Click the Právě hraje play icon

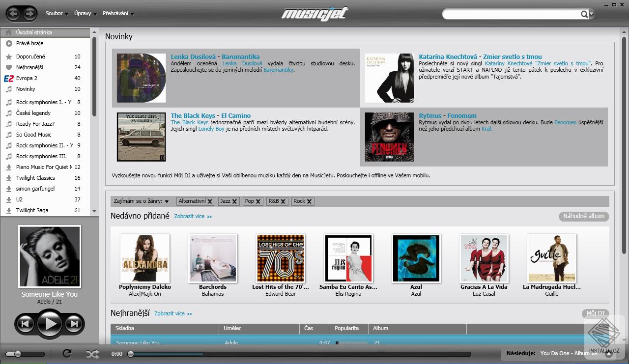tap(8, 43)
